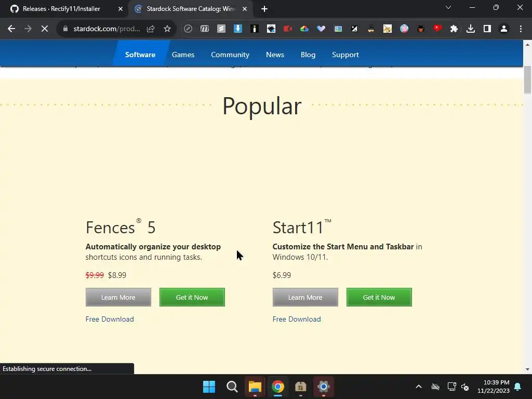Toggle the Chrome side panel
Viewport: 532px width, 399px height.
click(487, 29)
